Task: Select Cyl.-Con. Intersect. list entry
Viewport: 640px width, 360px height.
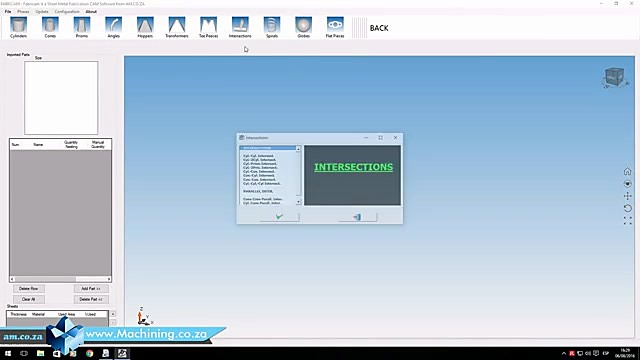Action: pyautogui.click(x=259, y=171)
